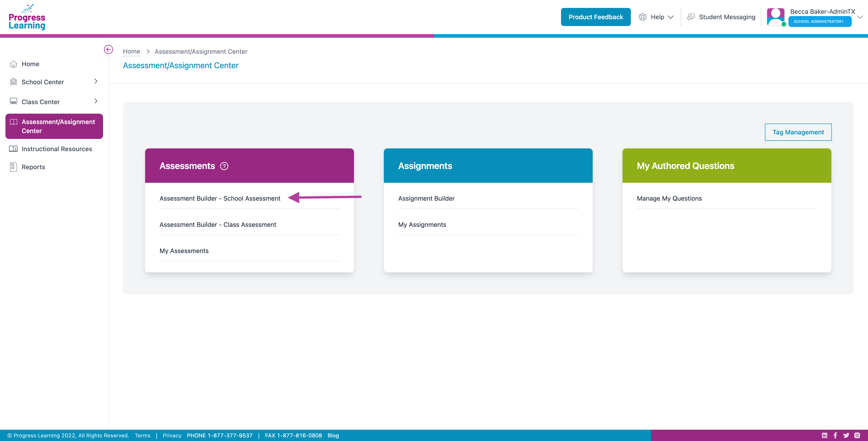Click the Terms link in footer
The image size is (868, 441).
tap(143, 435)
